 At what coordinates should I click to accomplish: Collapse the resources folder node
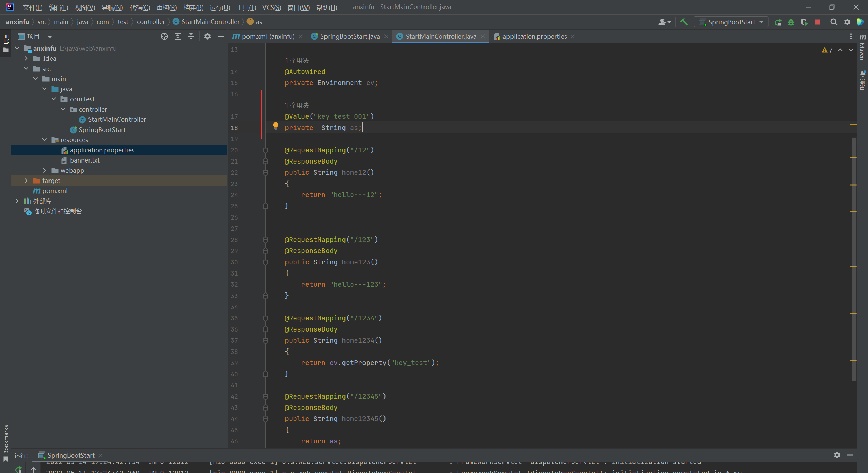(x=44, y=140)
